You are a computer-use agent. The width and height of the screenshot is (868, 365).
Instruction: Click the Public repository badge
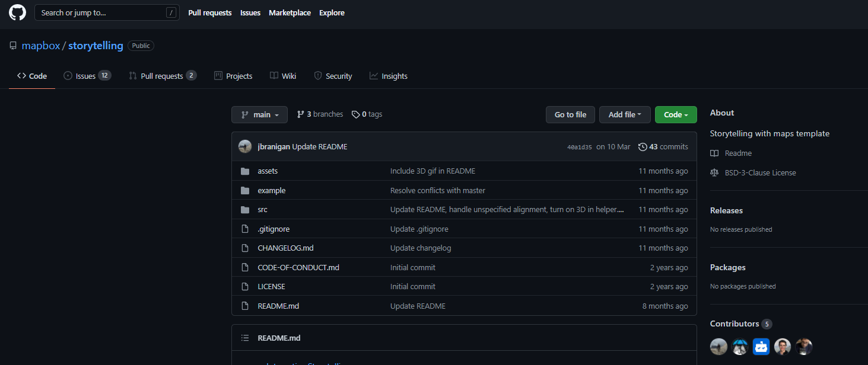pyautogui.click(x=141, y=46)
